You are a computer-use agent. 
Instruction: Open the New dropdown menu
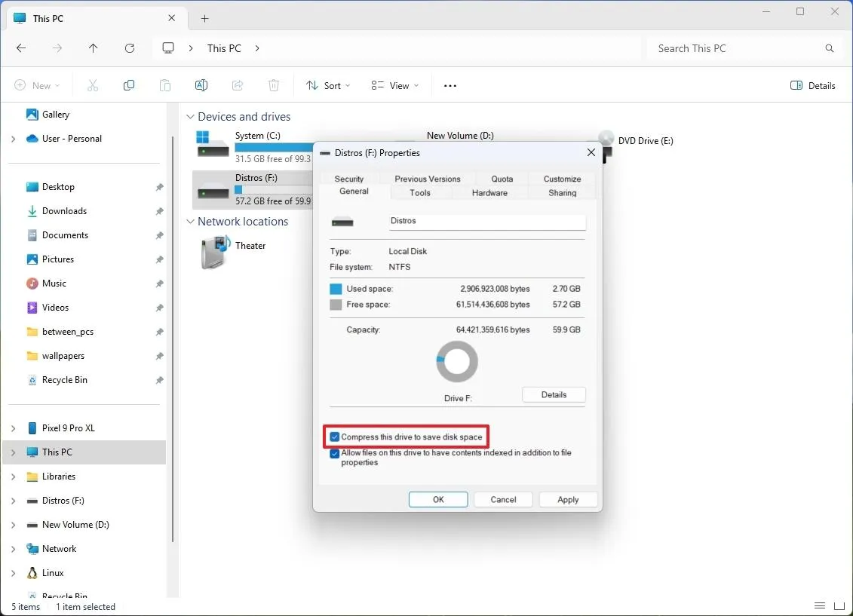pos(37,85)
